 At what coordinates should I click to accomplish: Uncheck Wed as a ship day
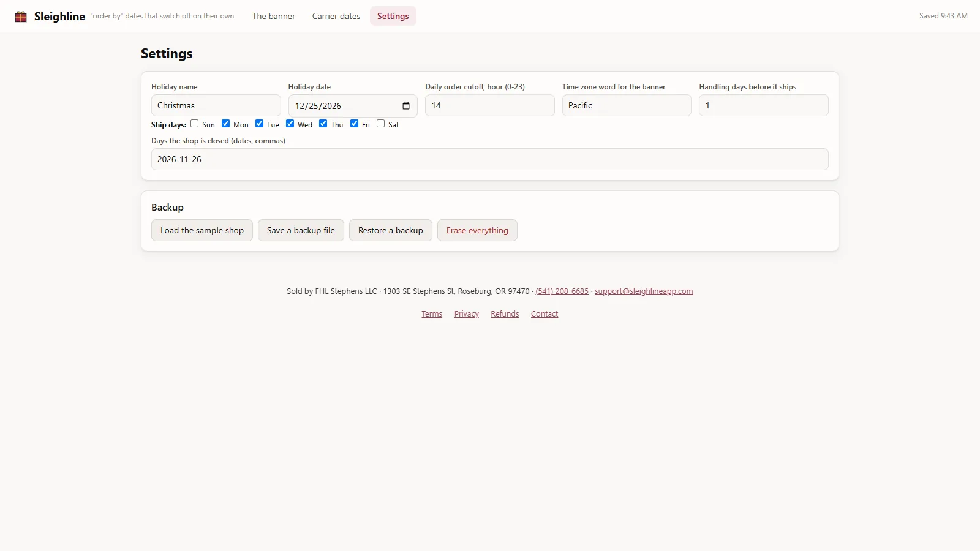[x=290, y=124]
